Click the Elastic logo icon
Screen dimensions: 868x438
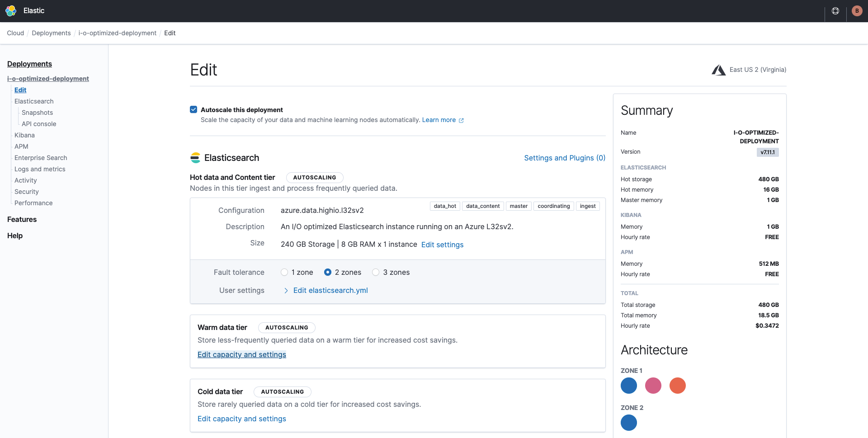(11, 11)
